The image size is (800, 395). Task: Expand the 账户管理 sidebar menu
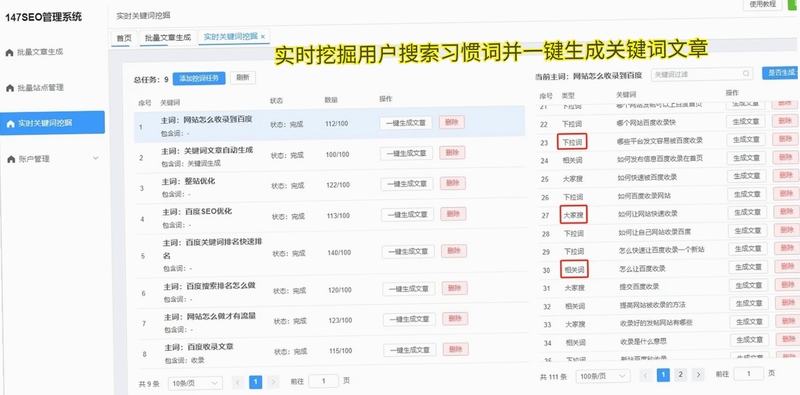(95, 159)
